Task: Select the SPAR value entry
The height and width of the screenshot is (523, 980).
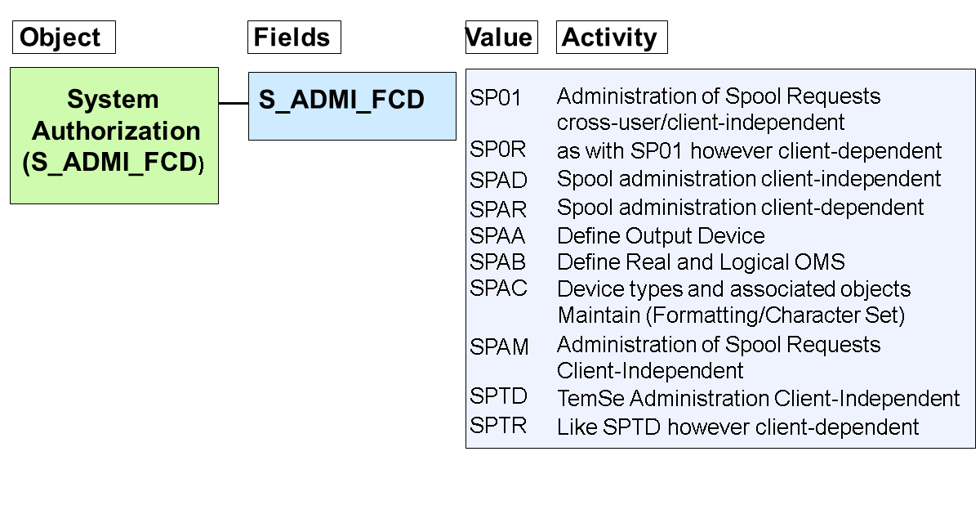Action: click(x=498, y=208)
